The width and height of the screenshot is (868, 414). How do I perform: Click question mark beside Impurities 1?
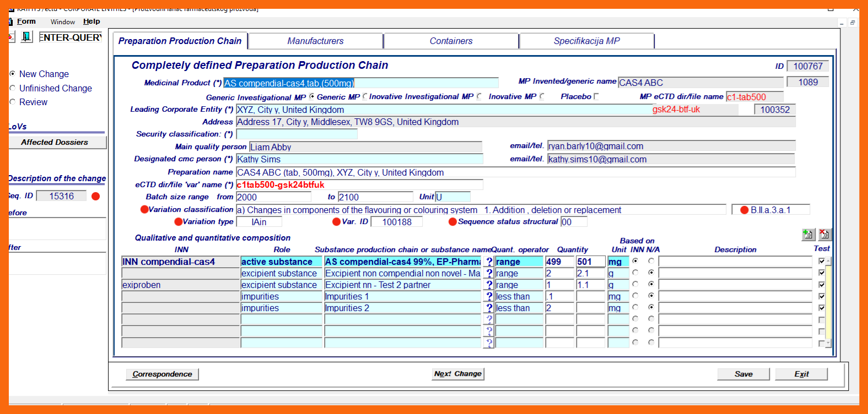[x=489, y=297]
